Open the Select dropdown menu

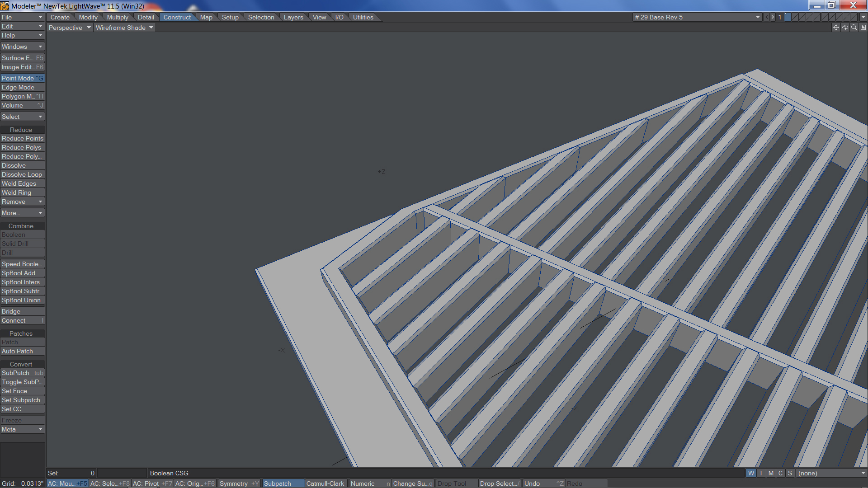[22, 117]
